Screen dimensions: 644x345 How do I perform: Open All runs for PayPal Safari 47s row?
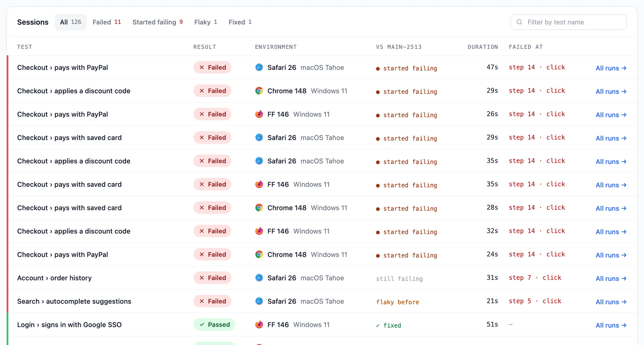pyautogui.click(x=611, y=68)
